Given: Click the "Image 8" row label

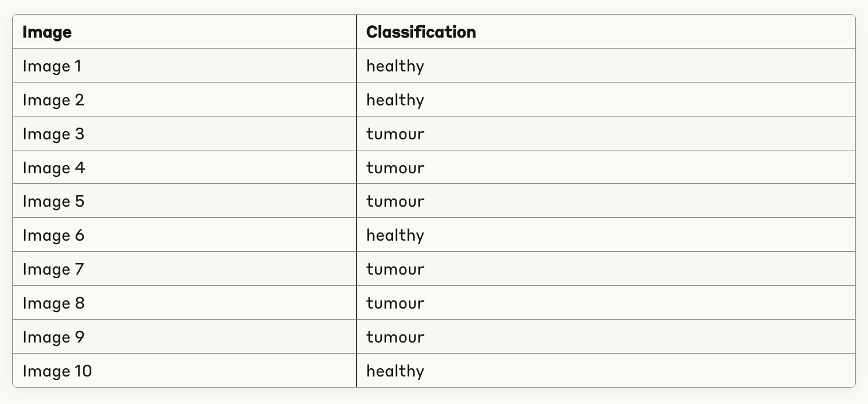Looking at the screenshot, I should 53,303.
